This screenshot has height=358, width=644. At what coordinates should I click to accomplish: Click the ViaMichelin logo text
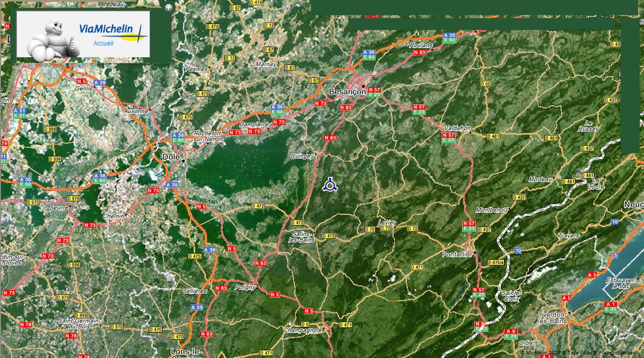click(x=110, y=30)
